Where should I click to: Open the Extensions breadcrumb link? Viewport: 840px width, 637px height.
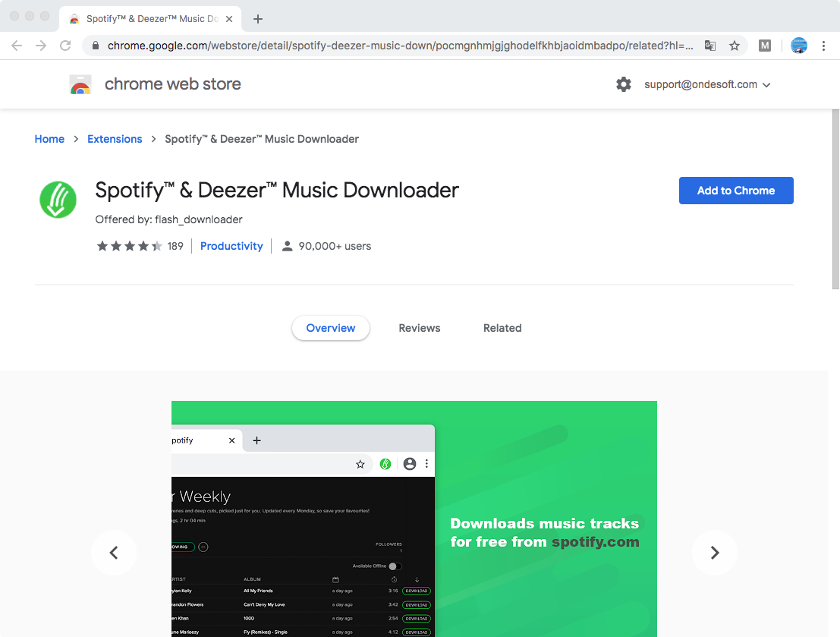(115, 139)
